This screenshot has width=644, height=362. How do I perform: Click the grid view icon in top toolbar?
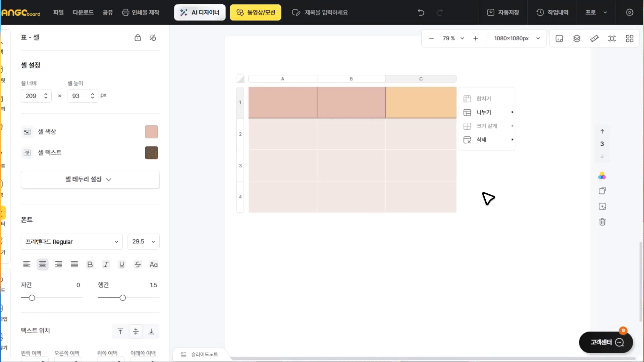point(630,39)
